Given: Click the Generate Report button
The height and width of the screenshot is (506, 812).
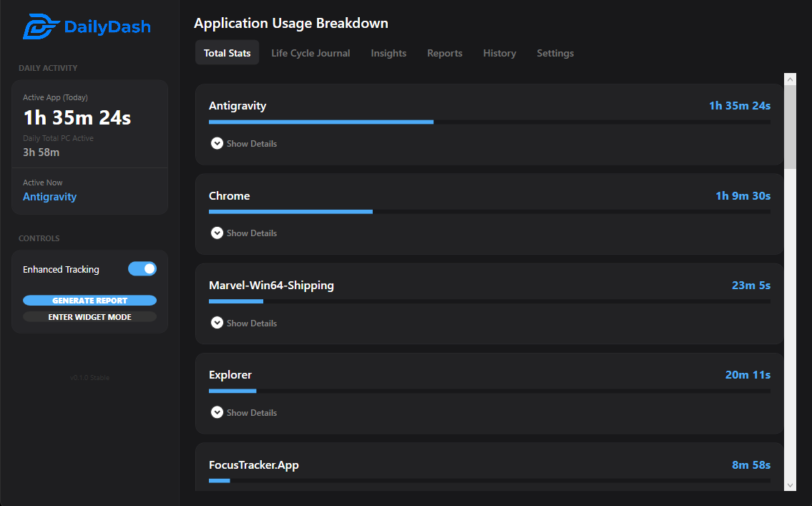Looking at the screenshot, I should (89, 301).
